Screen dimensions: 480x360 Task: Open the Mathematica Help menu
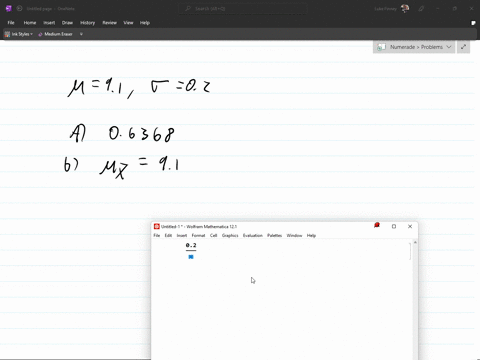click(311, 235)
